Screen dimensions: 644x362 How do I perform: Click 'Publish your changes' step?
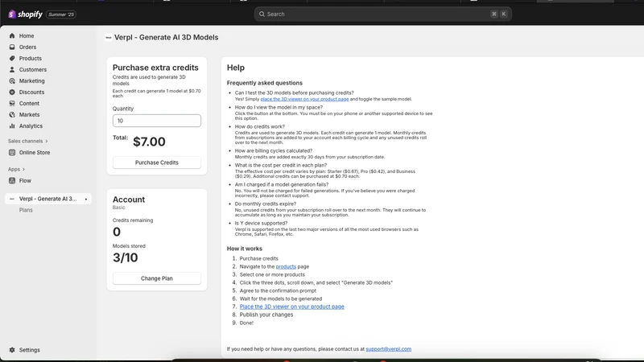pos(266,315)
